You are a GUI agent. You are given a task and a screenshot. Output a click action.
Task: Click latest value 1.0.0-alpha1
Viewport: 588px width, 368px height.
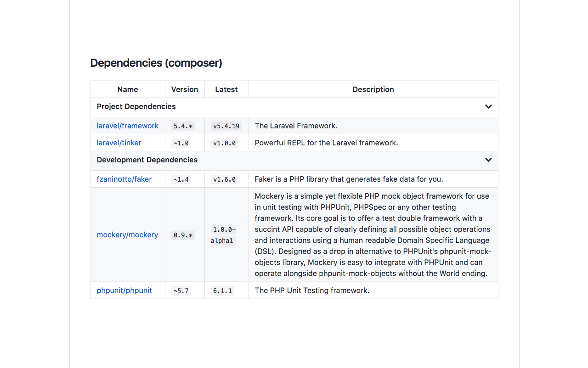pyautogui.click(x=224, y=235)
